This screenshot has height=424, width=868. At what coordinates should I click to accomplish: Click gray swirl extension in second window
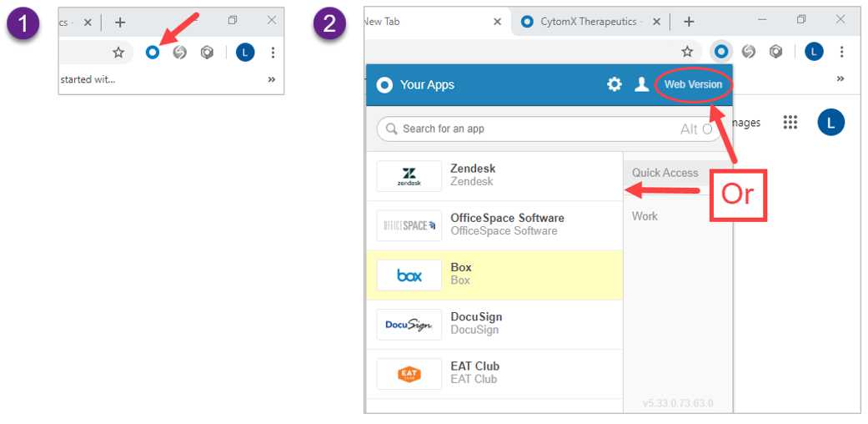(749, 52)
